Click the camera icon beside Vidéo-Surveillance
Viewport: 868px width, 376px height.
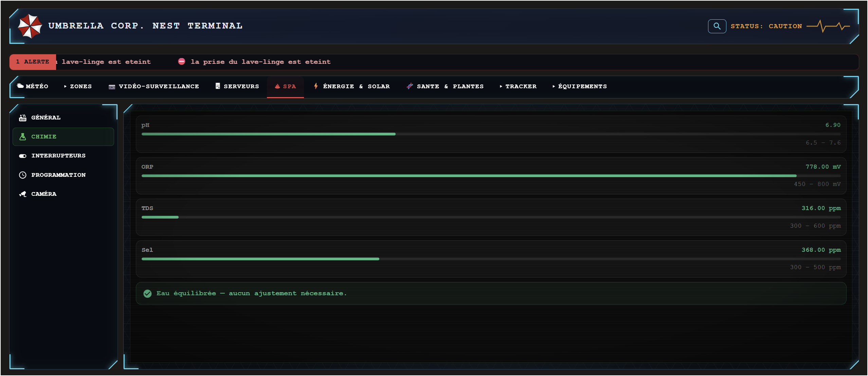112,87
